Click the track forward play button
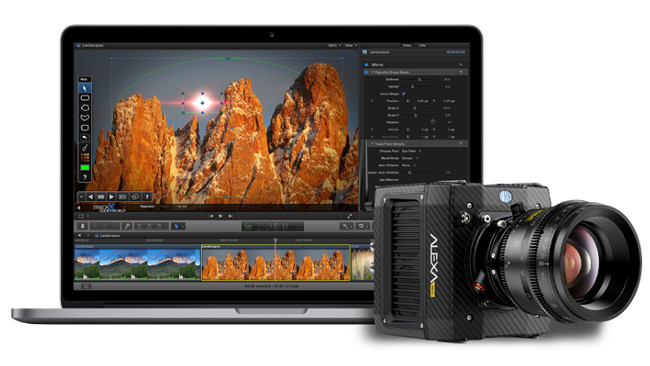This screenshot has height=366, width=650. [x=112, y=196]
